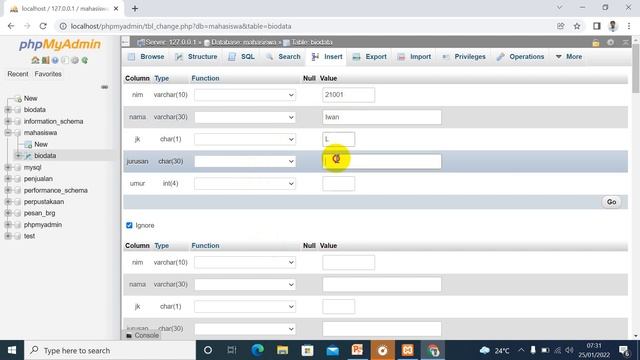Open Function dropdown for nama in second form

tap(245, 284)
